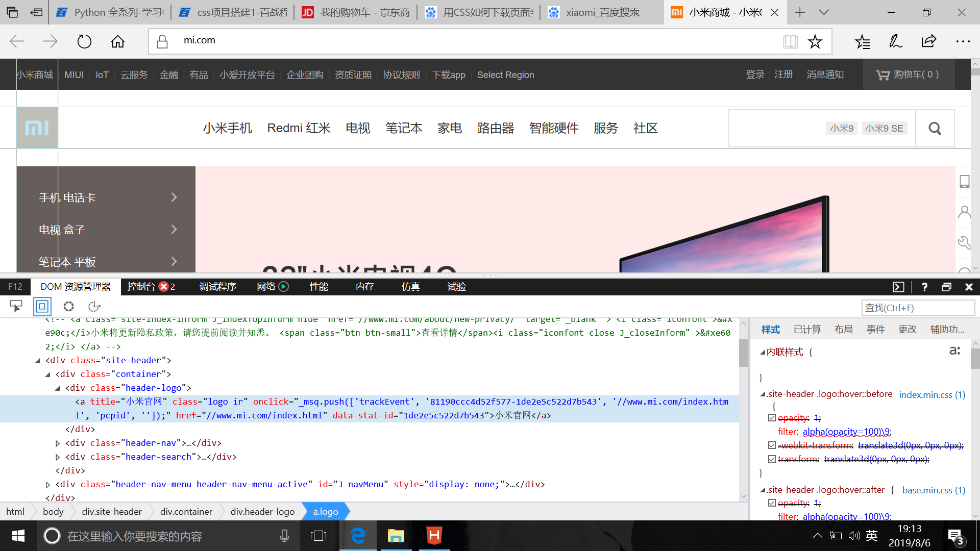Click the browser Forward arrow
The width and height of the screenshot is (980, 551).
pos(50,41)
